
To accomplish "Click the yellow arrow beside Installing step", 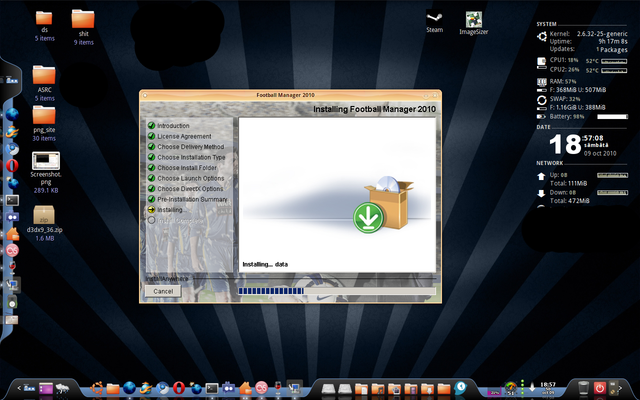I will [151, 210].
